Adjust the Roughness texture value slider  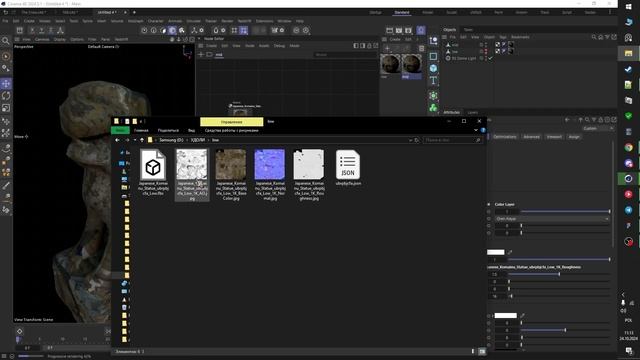coord(559,274)
